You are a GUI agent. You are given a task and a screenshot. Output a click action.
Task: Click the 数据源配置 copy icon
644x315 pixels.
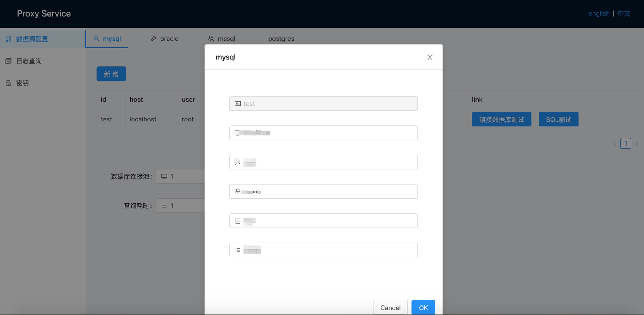click(x=8, y=39)
